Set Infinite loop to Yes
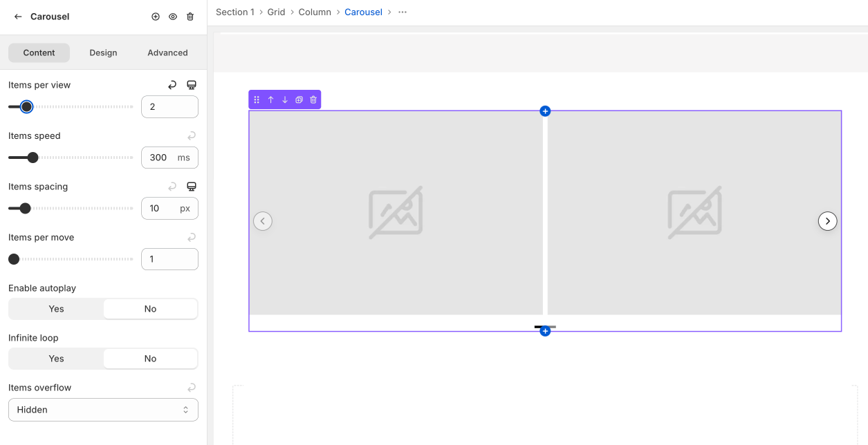 pyautogui.click(x=56, y=359)
